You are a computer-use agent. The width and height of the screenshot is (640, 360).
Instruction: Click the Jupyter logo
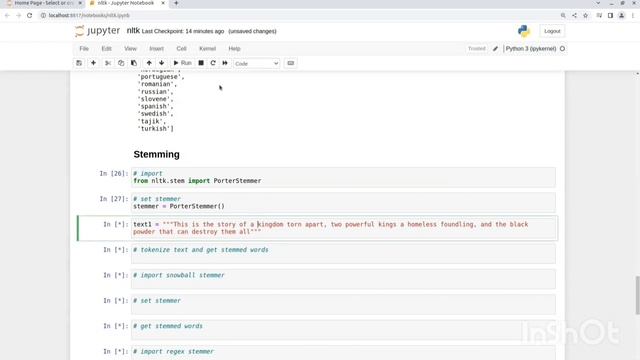(x=98, y=31)
